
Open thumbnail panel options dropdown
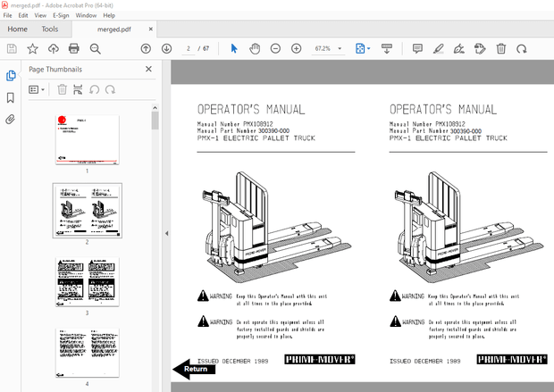(x=37, y=89)
